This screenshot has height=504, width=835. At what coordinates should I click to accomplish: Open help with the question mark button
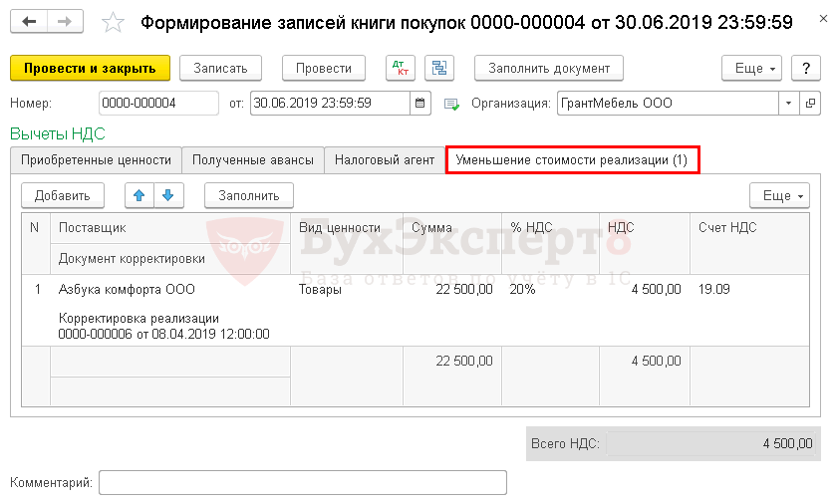806,68
